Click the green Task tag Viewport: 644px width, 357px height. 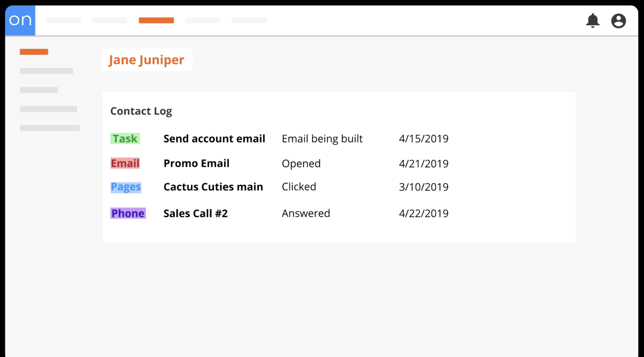click(125, 139)
